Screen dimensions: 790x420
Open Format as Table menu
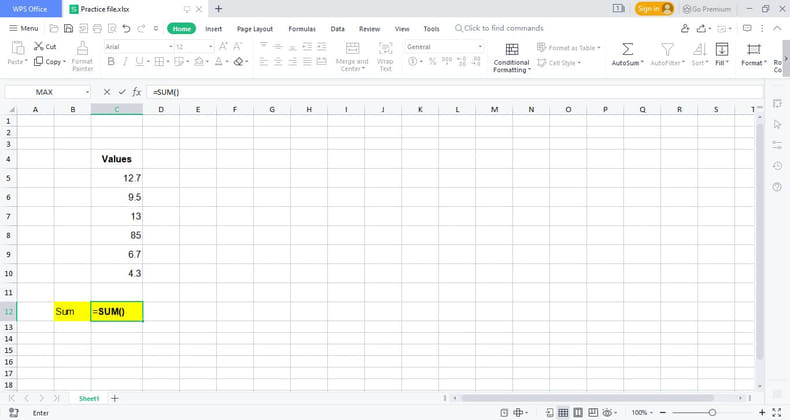(568, 47)
